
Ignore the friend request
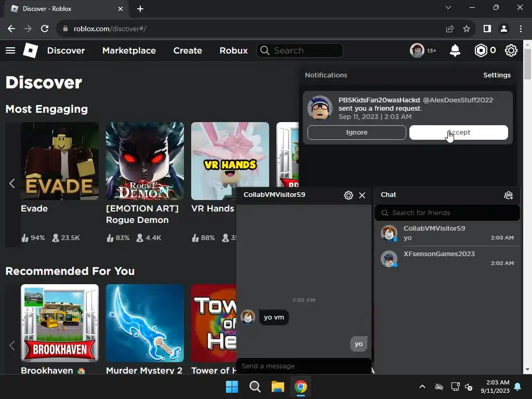click(x=356, y=132)
